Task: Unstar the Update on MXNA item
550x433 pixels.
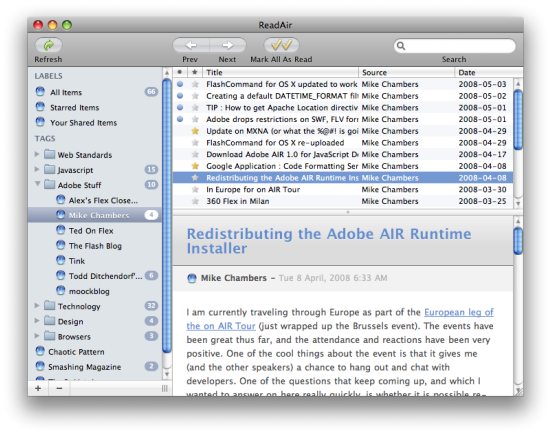Action: pyautogui.click(x=195, y=131)
